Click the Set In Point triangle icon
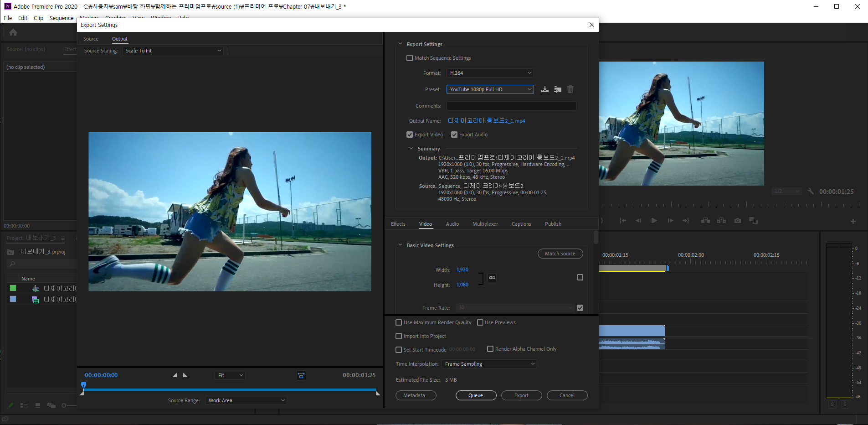 click(175, 375)
